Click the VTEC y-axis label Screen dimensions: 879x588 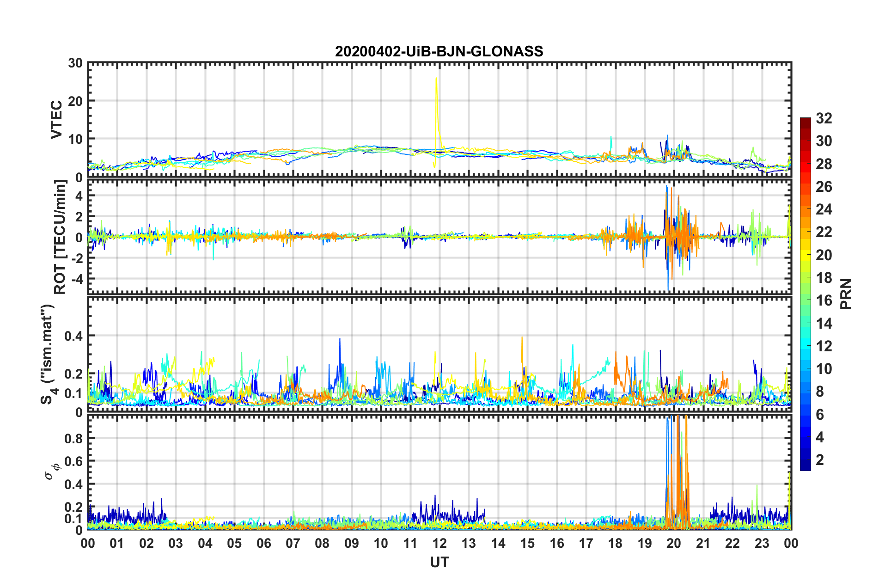pos(56,119)
